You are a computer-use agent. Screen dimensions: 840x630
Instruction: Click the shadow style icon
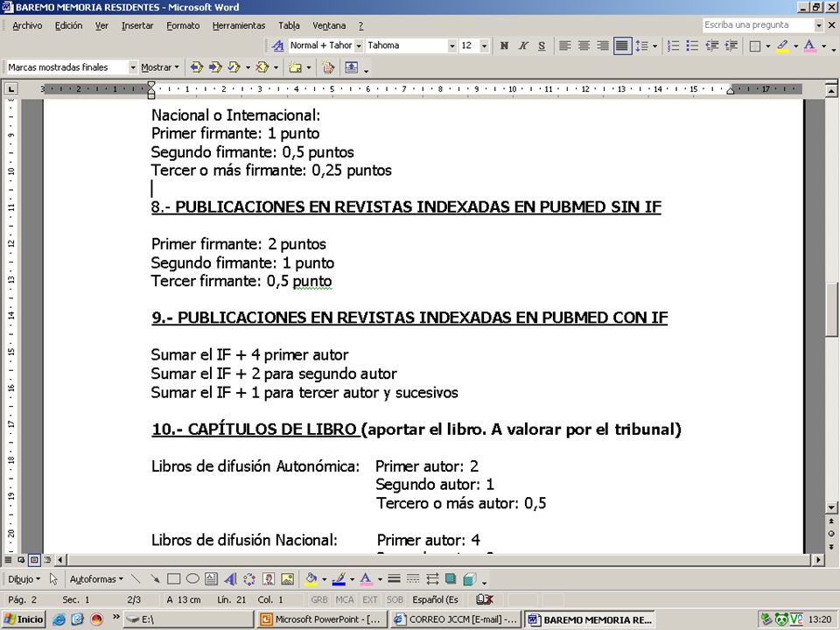pyautogui.click(x=451, y=579)
